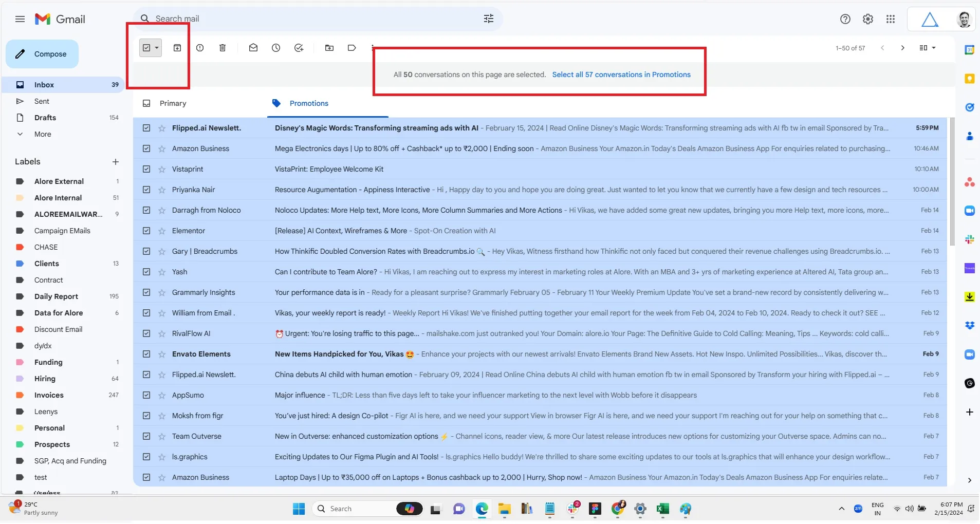This screenshot has width=980, height=524.
Task: Create new label plus icon
Action: (116, 162)
